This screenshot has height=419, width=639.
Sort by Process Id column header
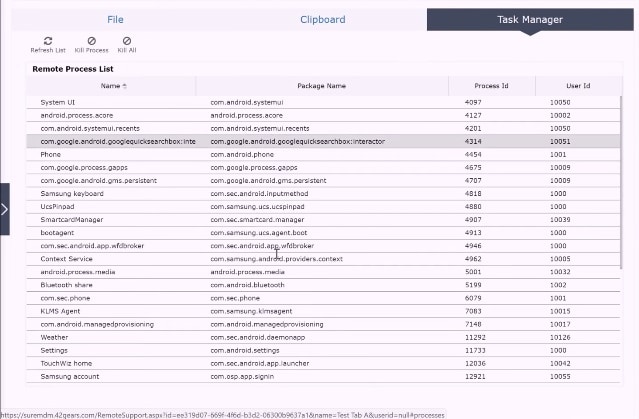click(x=491, y=86)
